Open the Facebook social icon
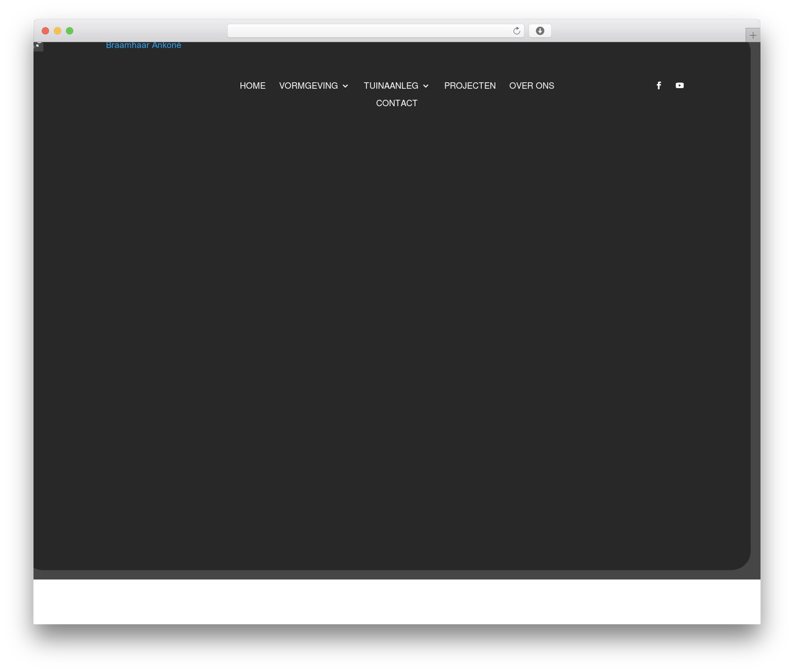 tap(659, 86)
